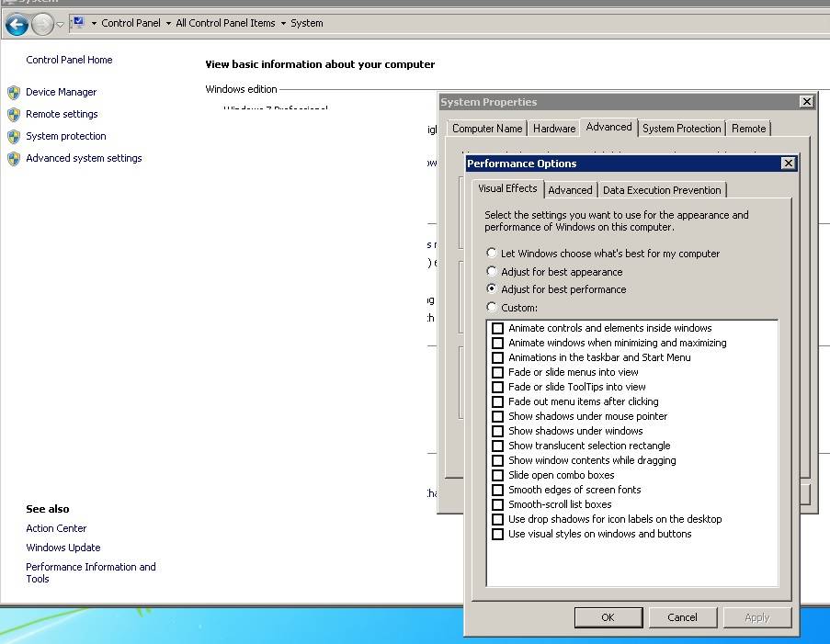Viewport: 830px width, 644px height.
Task: Enable Animate controls and elements inside windows
Action: pyautogui.click(x=497, y=328)
